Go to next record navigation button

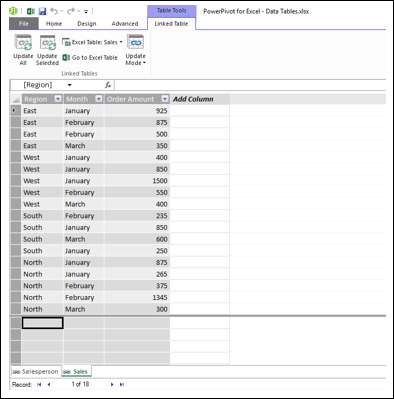pos(112,384)
